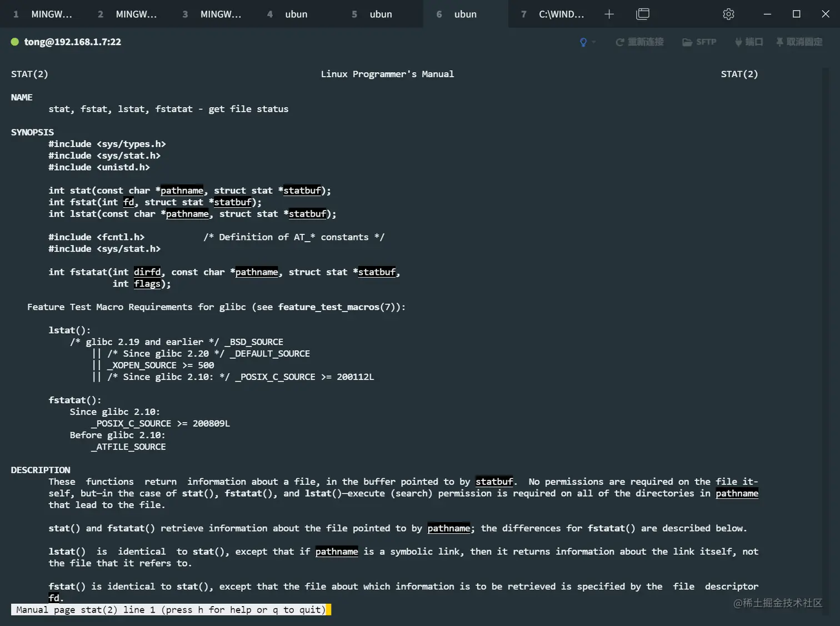This screenshot has width=840, height=626.
Task: Click the green connection status dot
Action: [15, 42]
